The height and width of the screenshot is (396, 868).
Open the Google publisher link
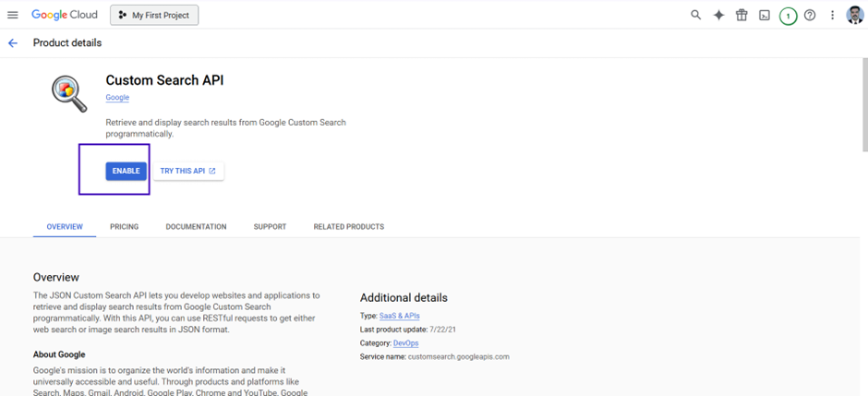(117, 97)
